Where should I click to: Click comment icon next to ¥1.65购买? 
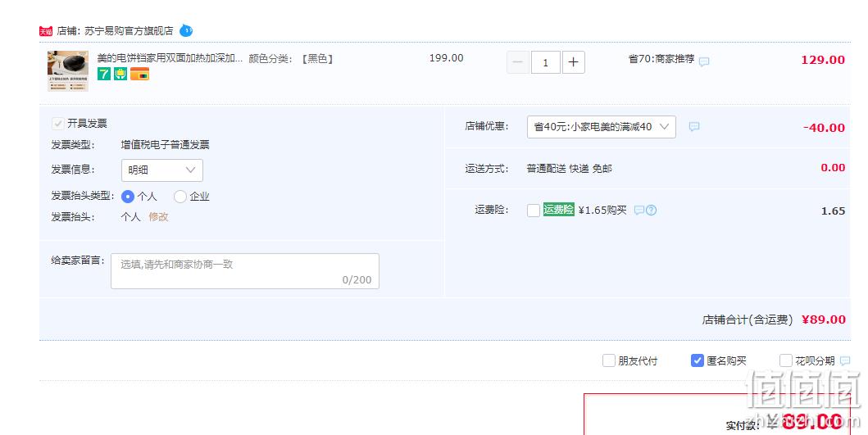pos(639,211)
